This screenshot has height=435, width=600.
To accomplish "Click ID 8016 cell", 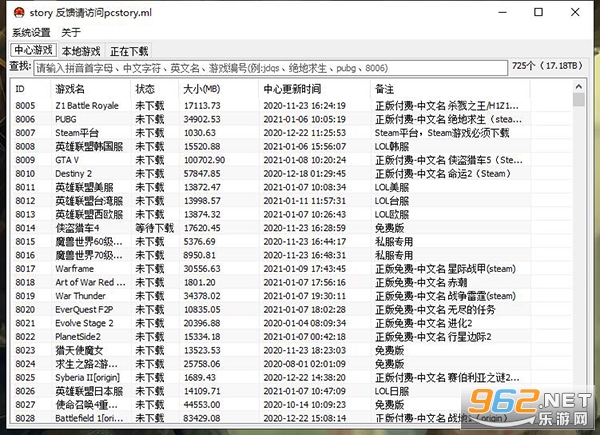I will pos(25,255).
